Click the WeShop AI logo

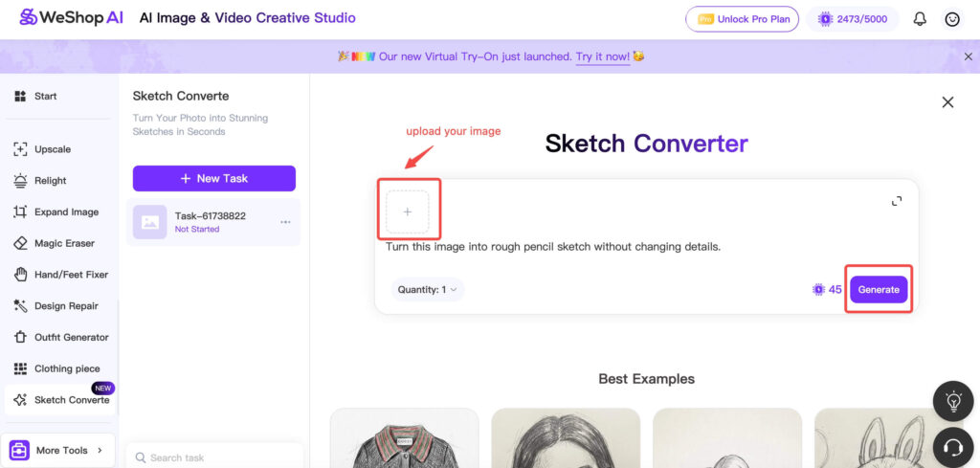71,17
